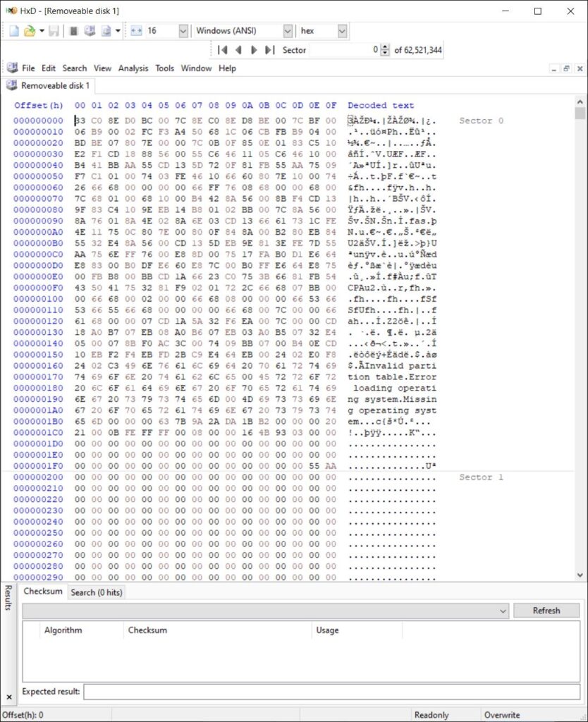
Task: Change the Windows (ANSI) encoding dropdown
Action: pos(286,30)
